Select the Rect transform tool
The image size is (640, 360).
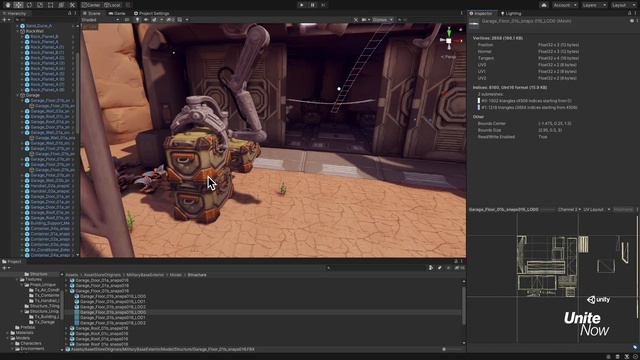click(x=51, y=5)
